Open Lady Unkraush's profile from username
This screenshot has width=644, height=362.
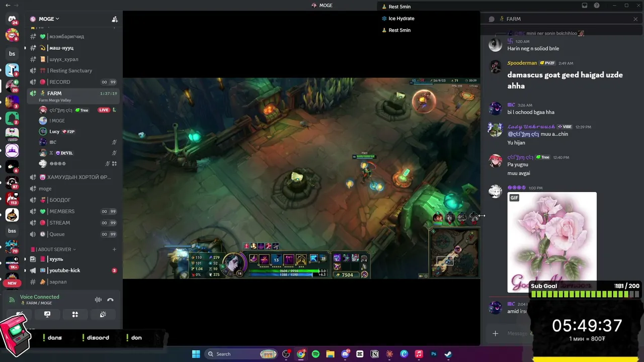click(x=531, y=127)
